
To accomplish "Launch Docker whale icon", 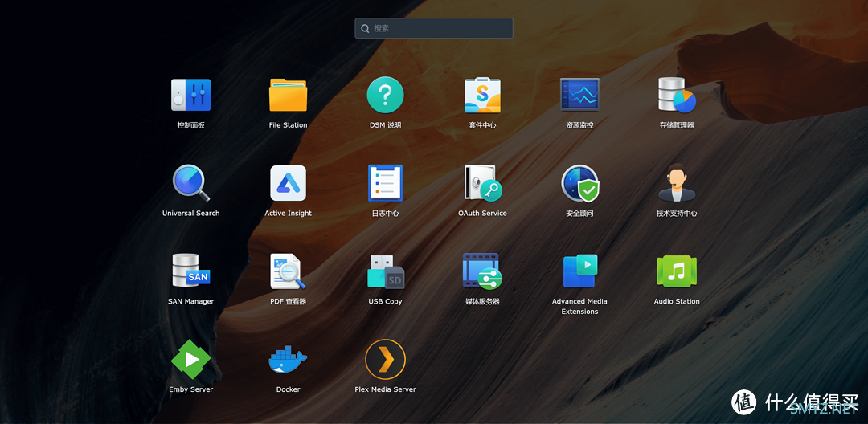I will pyautogui.click(x=288, y=359).
